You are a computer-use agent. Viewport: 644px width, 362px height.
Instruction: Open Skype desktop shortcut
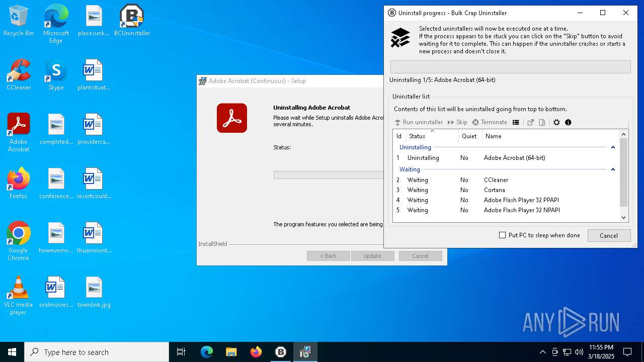(x=56, y=75)
